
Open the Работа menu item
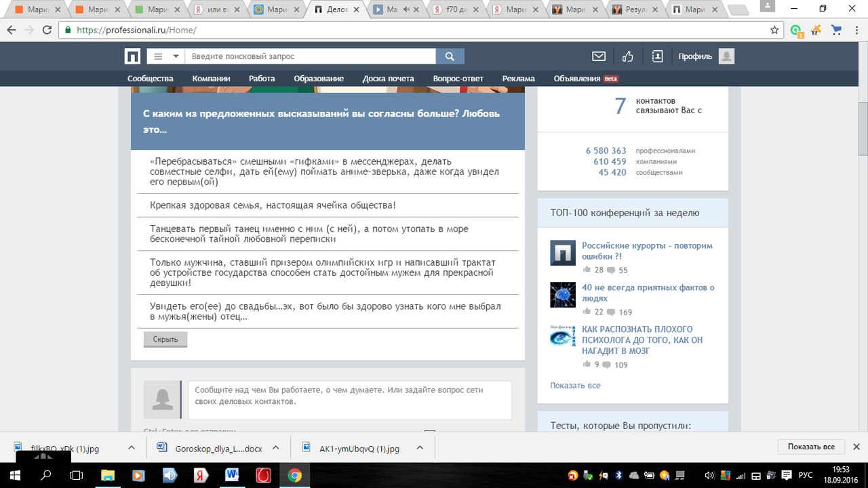262,79
